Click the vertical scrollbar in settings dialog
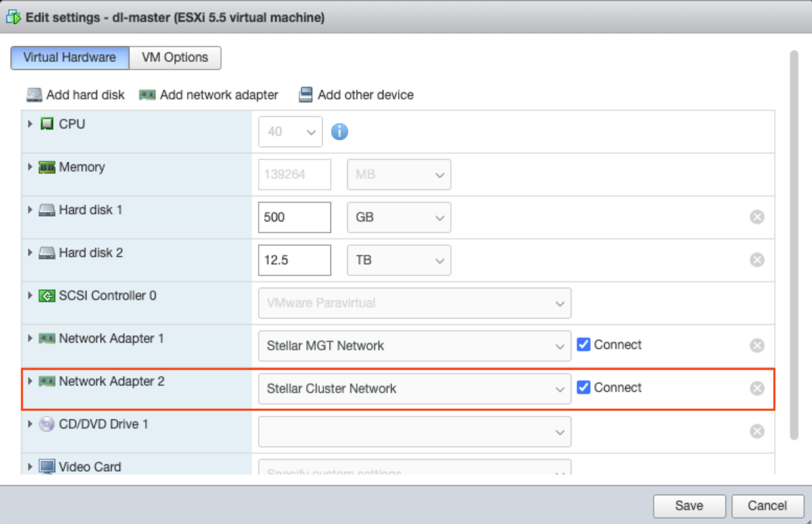The image size is (812, 524). coord(794,244)
